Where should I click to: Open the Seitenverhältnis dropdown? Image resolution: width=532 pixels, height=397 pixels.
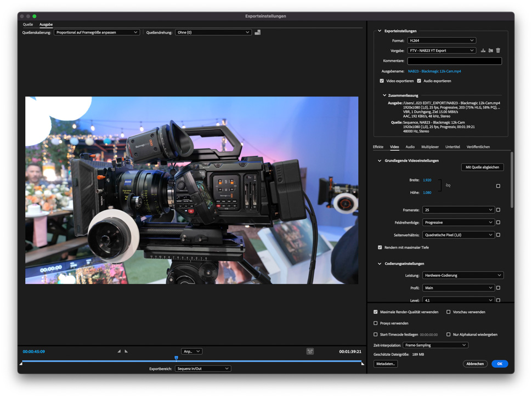458,235
